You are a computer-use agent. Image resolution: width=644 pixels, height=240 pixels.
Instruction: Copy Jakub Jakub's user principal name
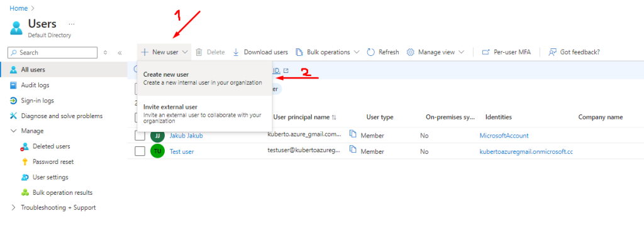coord(352,133)
